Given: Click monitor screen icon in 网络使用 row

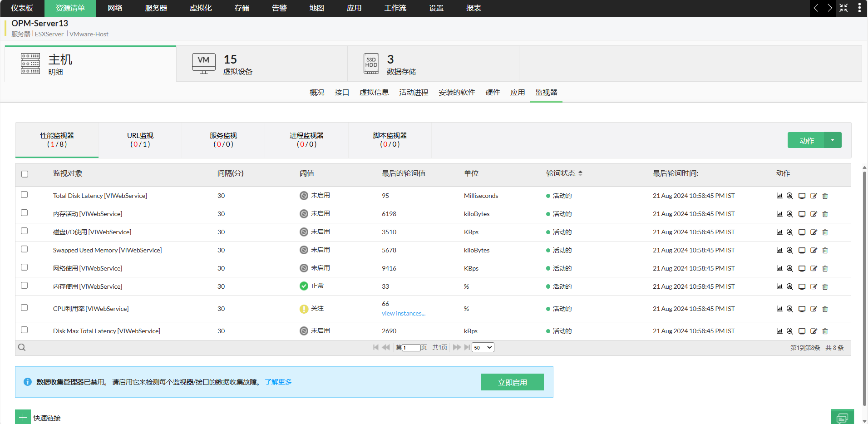Looking at the screenshot, I should click(x=802, y=269).
